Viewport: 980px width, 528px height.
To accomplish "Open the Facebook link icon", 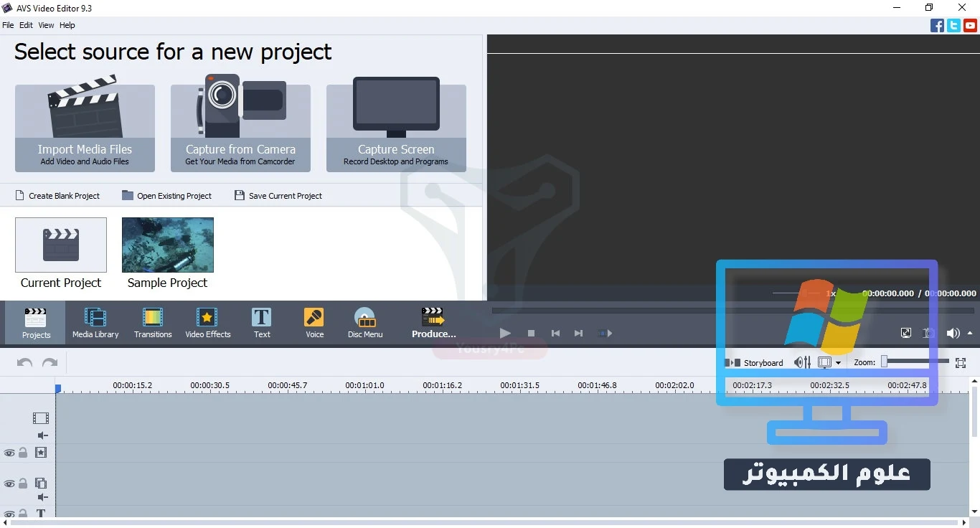I will pyautogui.click(x=937, y=26).
